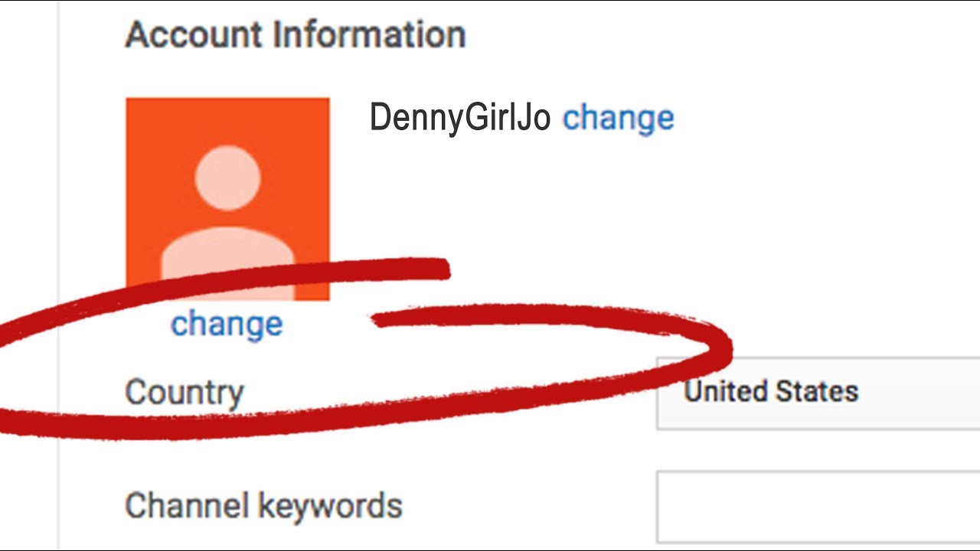The width and height of the screenshot is (980, 551).
Task: Click the change link under the avatar
Action: [x=227, y=324]
